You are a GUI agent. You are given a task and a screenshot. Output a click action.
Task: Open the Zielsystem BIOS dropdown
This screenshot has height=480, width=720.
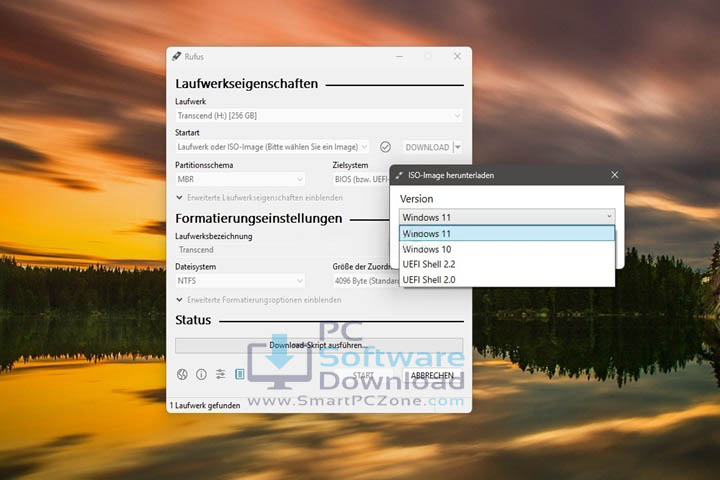point(361,179)
